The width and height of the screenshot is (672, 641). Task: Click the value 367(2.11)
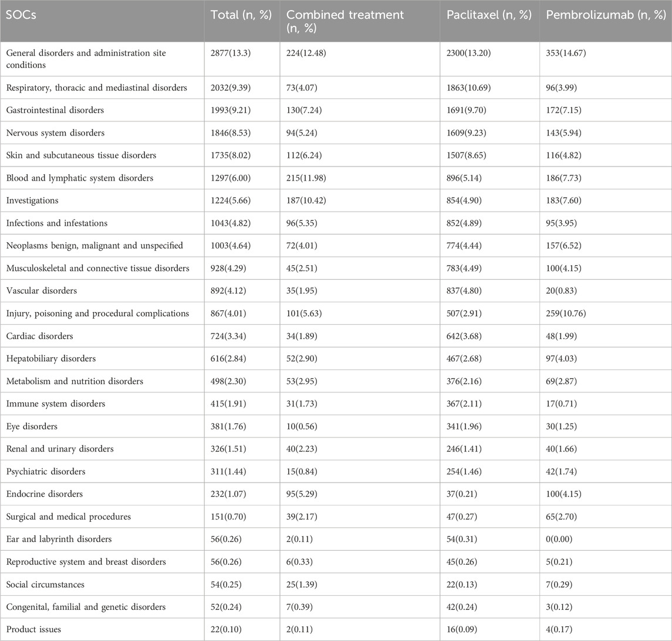point(464,404)
